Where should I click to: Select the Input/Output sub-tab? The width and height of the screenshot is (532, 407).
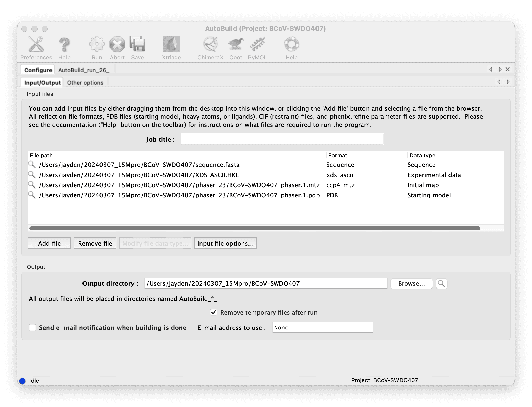42,83
